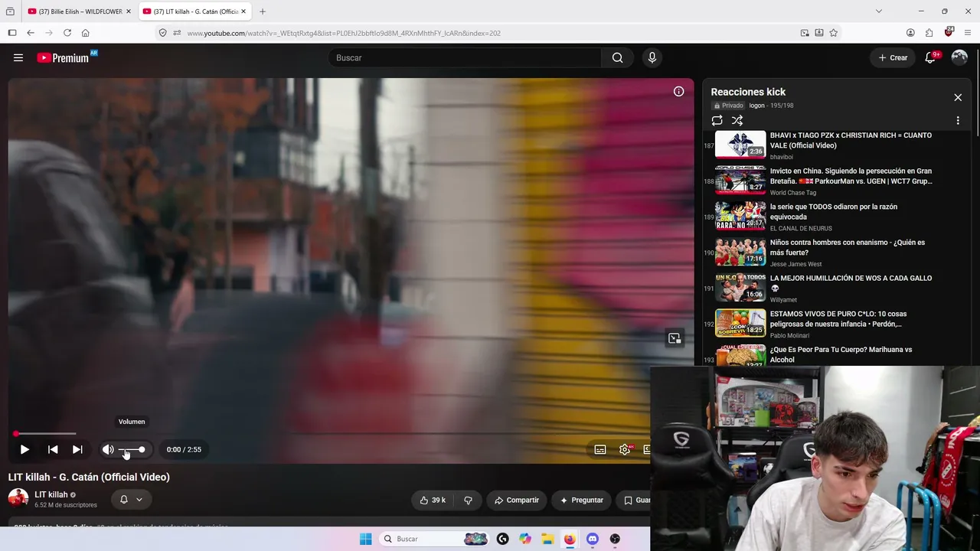Image resolution: width=980 pixels, height=551 pixels.
Task: Open the subscription notification bell dropdown
Action: click(x=131, y=500)
